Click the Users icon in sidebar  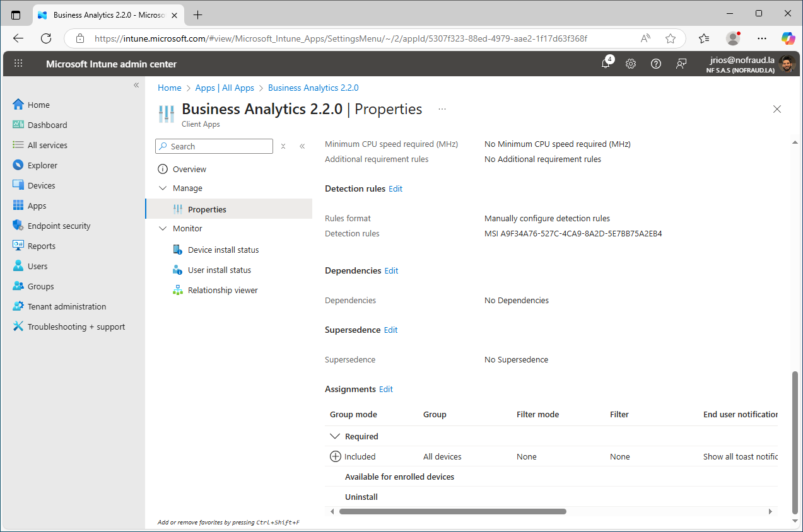(x=18, y=266)
